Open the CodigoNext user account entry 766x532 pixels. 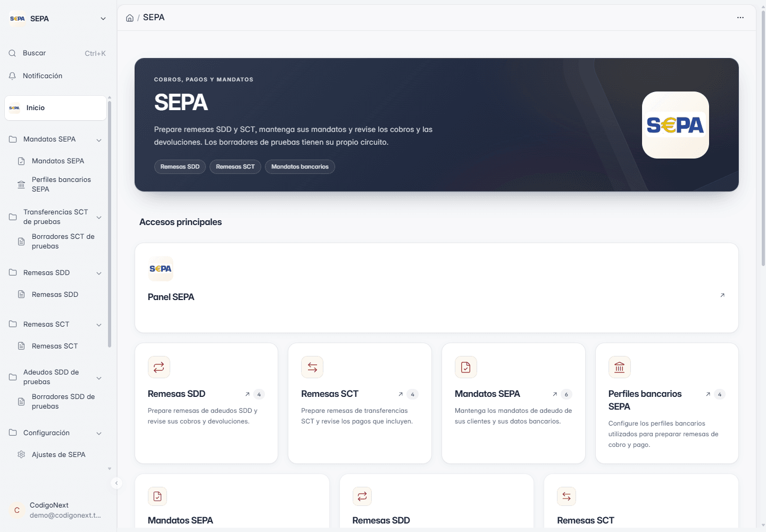pos(57,510)
